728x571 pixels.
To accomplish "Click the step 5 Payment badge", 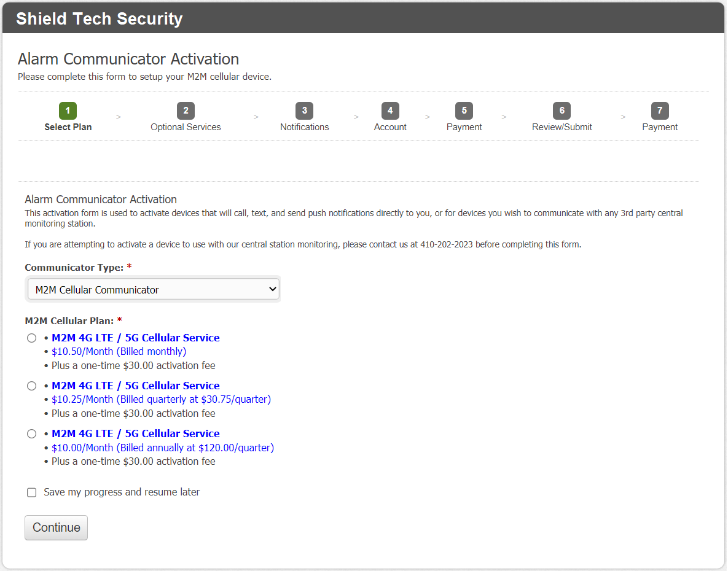I will point(464,111).
